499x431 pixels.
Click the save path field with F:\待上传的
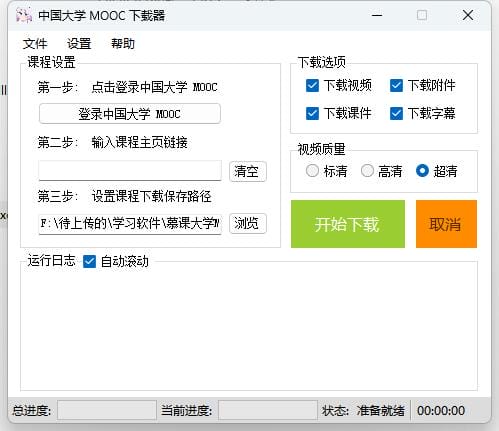click(x=130, y=224)
